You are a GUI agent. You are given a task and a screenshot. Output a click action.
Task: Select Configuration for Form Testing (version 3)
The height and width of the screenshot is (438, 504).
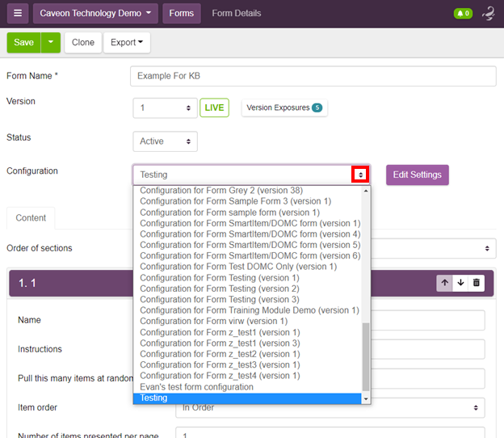click(x=247, y=299)
